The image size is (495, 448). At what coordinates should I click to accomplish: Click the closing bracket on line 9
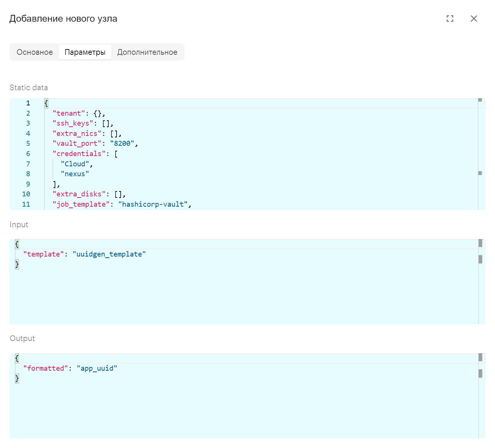[x=55, y=184]
